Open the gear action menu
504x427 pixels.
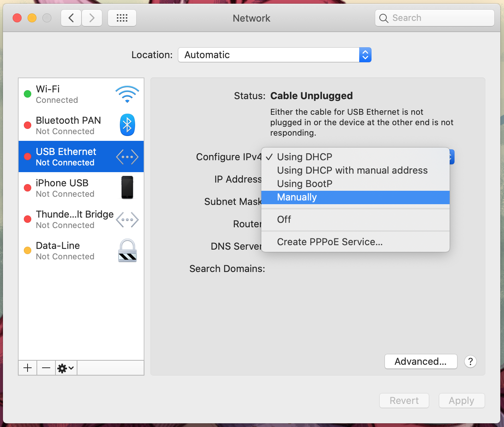click(x=66, y=368)
